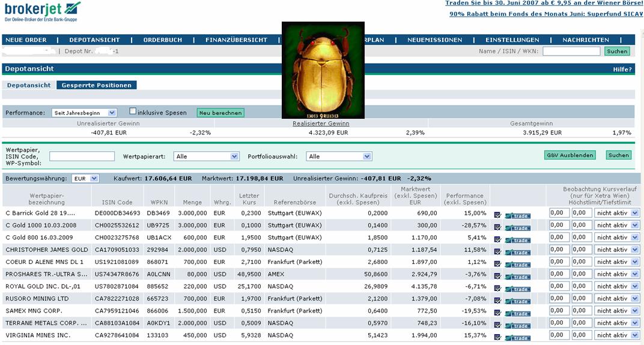
Task: Click the trade icon for Virginia Mines Inc.
Action: click(x=517, y=338)
